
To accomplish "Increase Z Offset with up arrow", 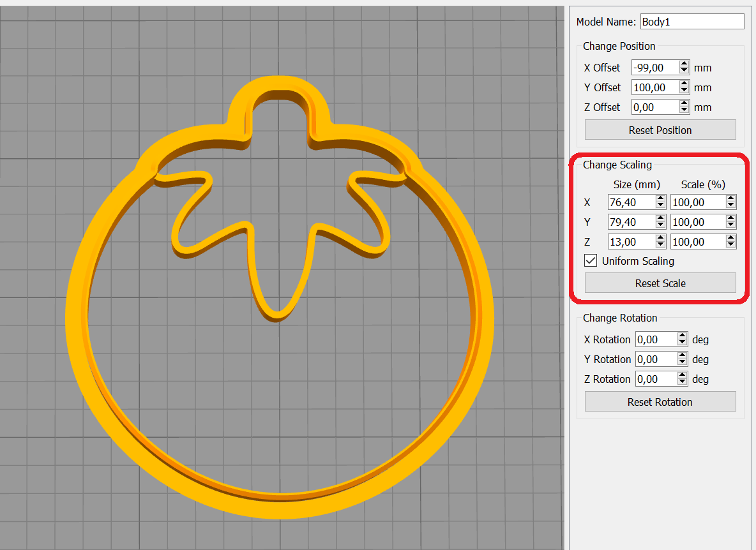I will point(684,103).
